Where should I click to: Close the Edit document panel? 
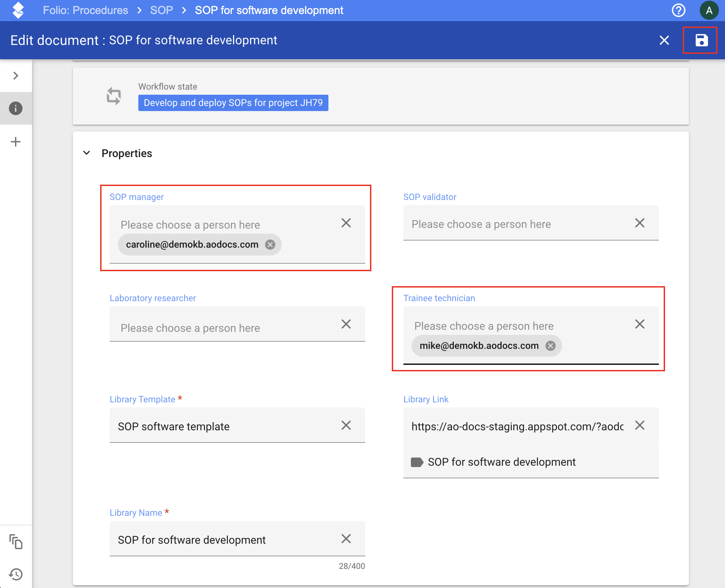coord(664,40)
